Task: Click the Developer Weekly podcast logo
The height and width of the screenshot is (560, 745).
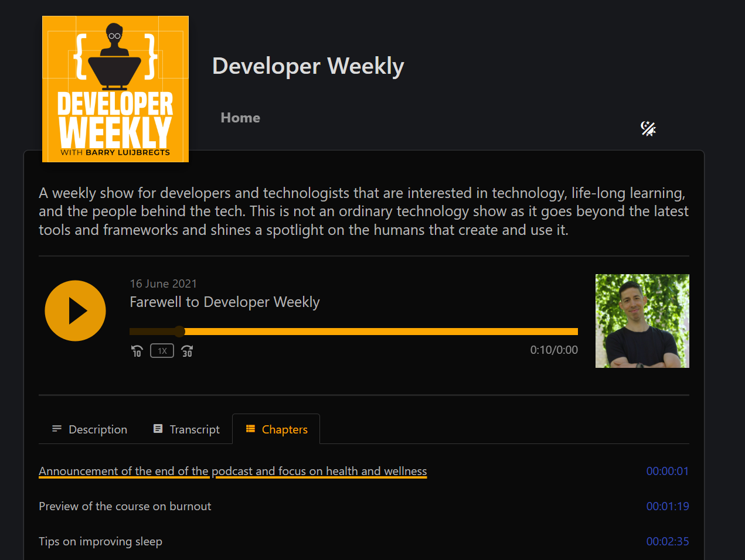Action: pyautogui.click(x=115, y=89)
